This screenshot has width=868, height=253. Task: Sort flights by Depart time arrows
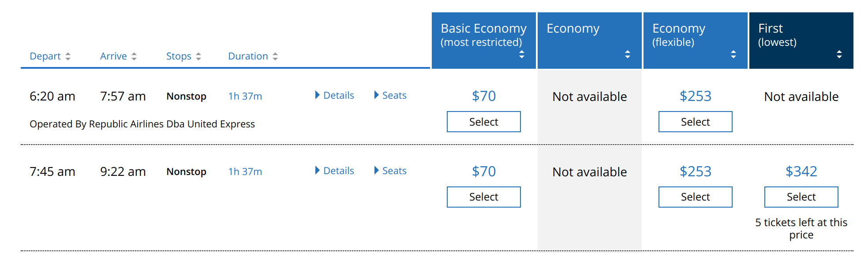coord(68,56)
